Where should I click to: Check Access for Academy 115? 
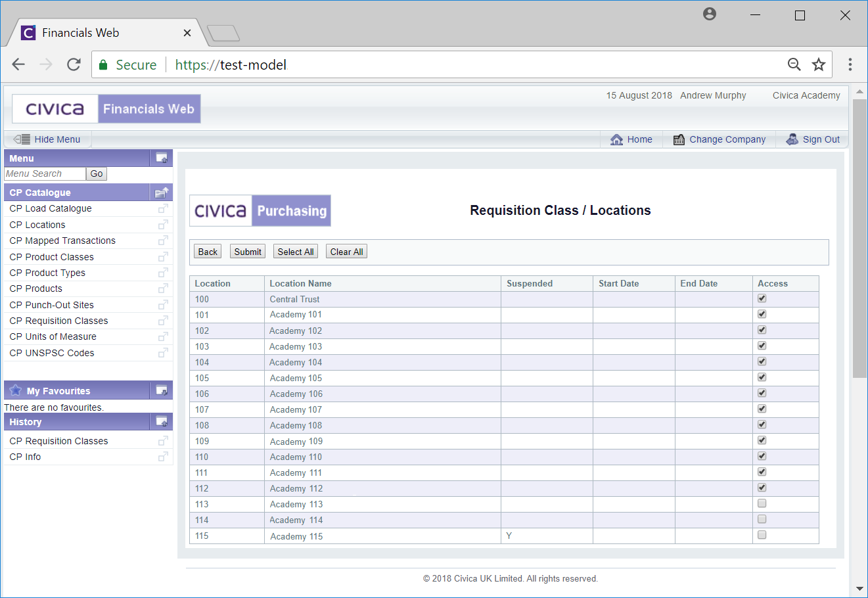[762, 535]
